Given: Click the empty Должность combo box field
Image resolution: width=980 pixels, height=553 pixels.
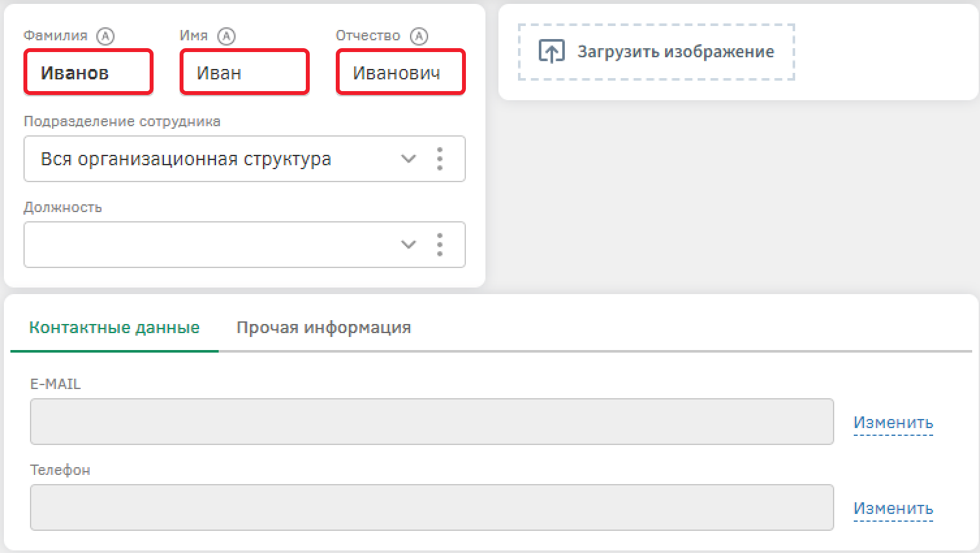Looking at the screenshot, I should [208, 245].
